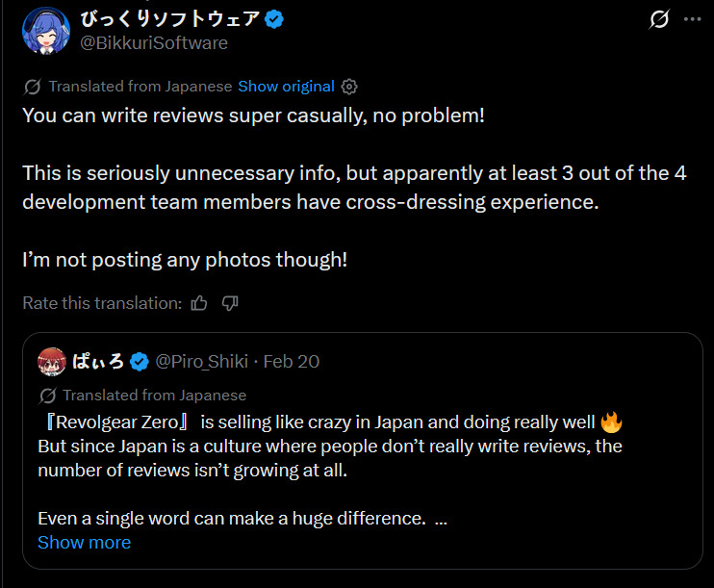The height and width of the screenshot is (588, 714).
Task: Open Grok actions icon at top right
Action: [659, 20]
